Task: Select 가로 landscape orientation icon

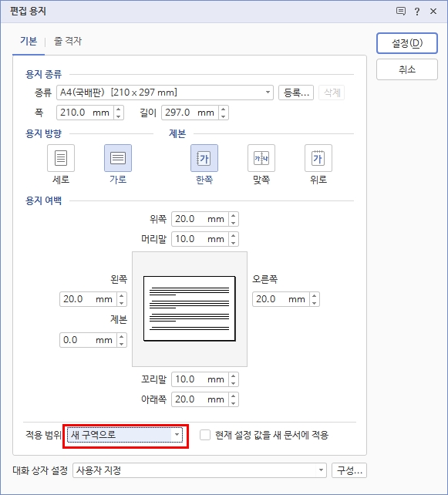Action: coord(118,158)
